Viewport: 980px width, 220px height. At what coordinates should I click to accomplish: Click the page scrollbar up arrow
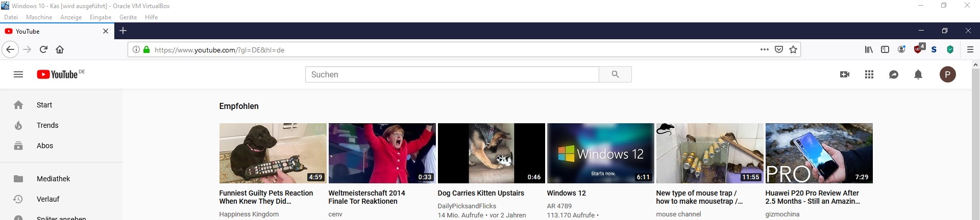tap(975, 65)
